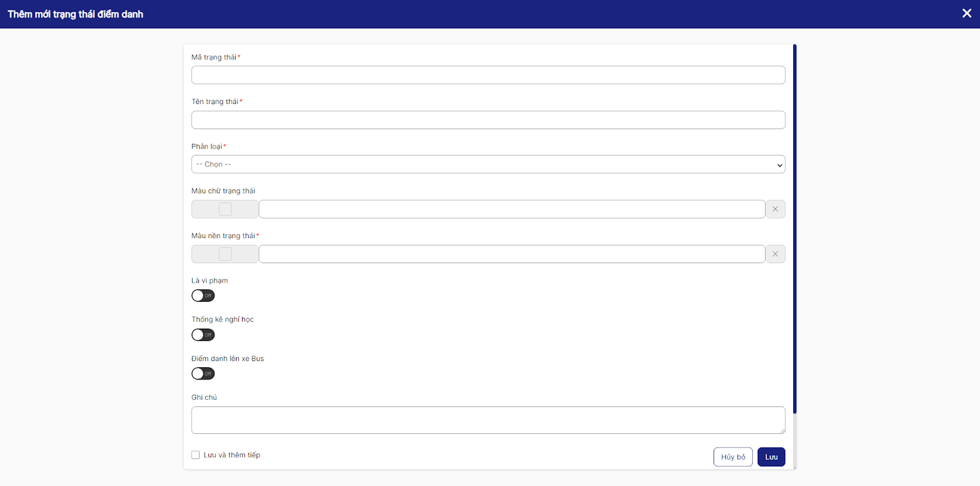Click the Lưu save button
This screenshot has width=980, height=486.
771,457
